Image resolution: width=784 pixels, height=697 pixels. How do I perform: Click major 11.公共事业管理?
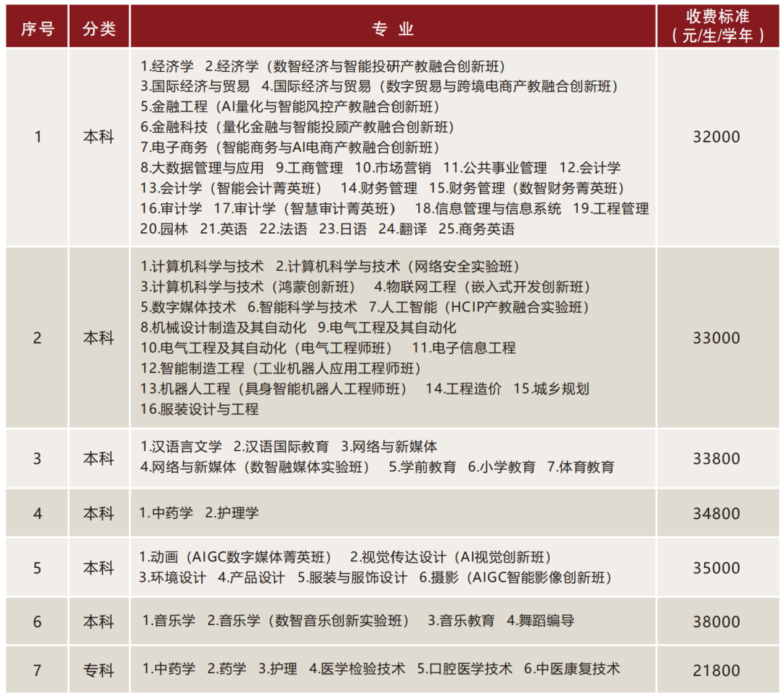click(x=495, y=168)
